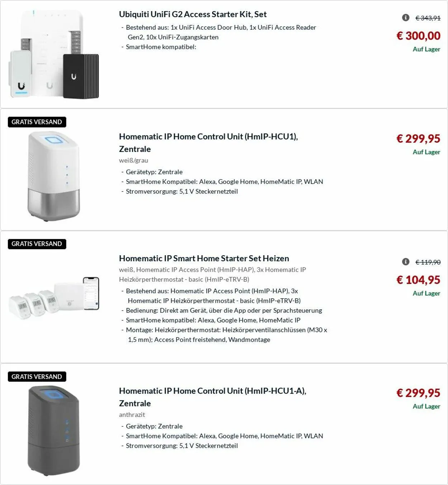Click Gratis Versand badge on white HCU1
The image size is (448, 485).
(37, 122)
